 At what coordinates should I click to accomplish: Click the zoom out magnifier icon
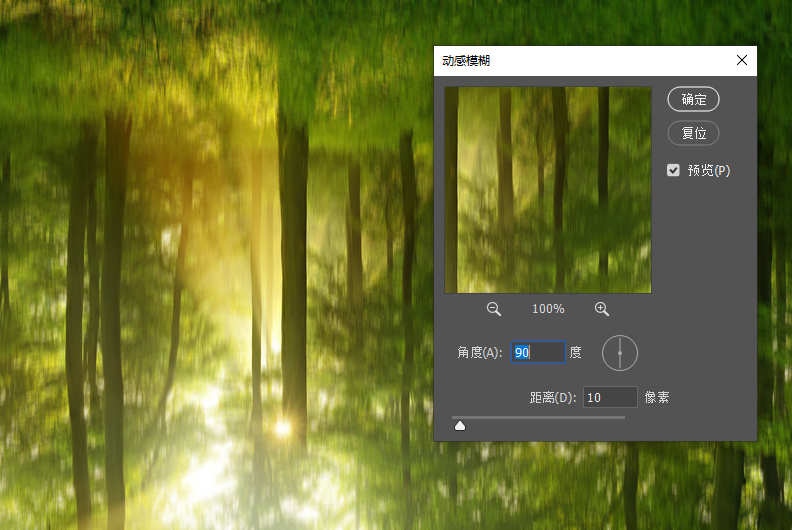[x=493, y=309]
